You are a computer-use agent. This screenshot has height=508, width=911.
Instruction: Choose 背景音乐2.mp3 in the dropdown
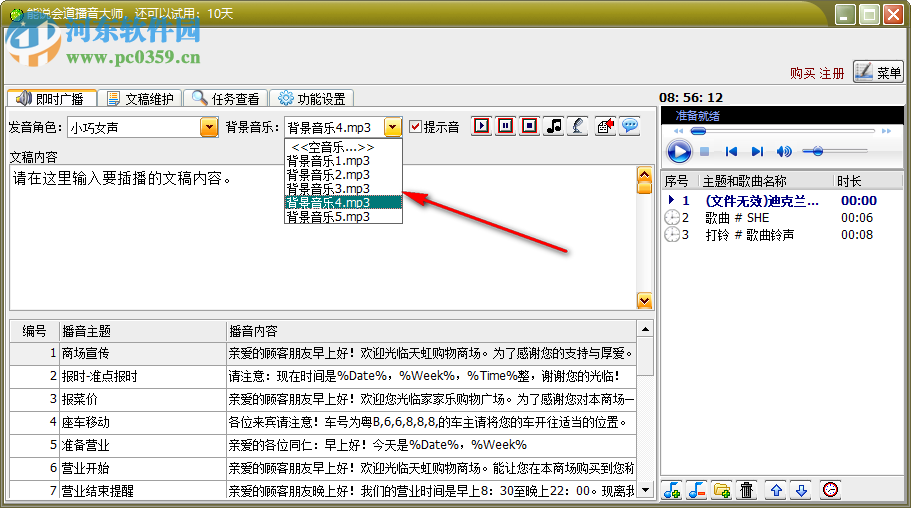[343, 175]
